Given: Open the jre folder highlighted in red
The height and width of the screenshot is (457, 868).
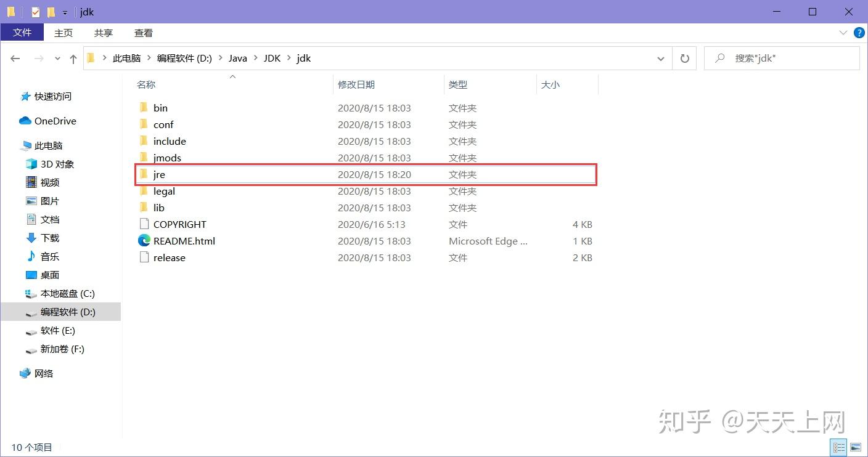Looking at the screenshot, I should click(159, 174).
